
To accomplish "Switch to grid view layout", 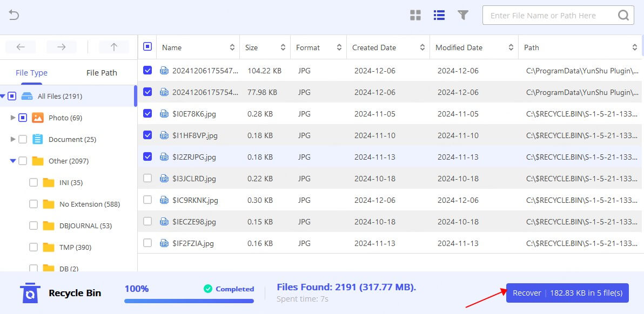I will (x=415, y=15).
